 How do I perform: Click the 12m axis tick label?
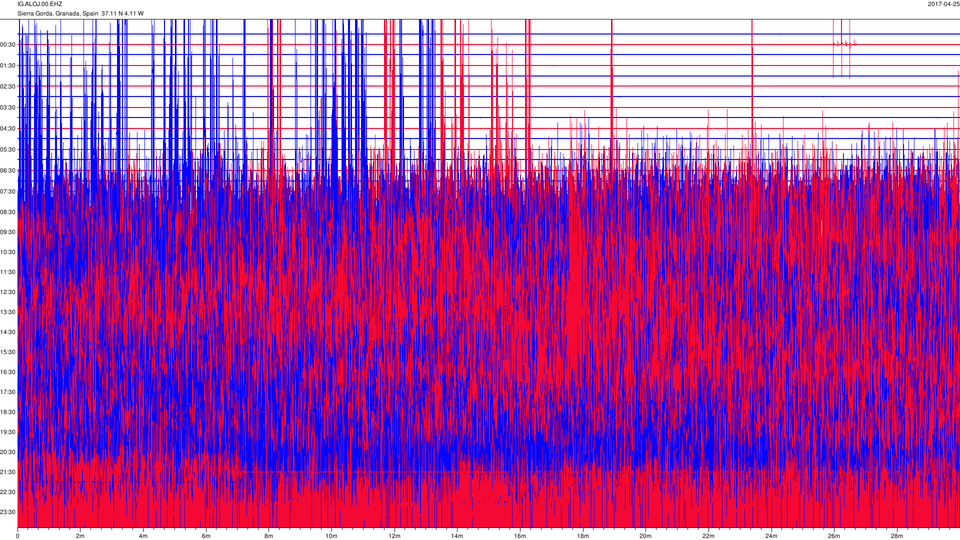[x=394, y=536]
